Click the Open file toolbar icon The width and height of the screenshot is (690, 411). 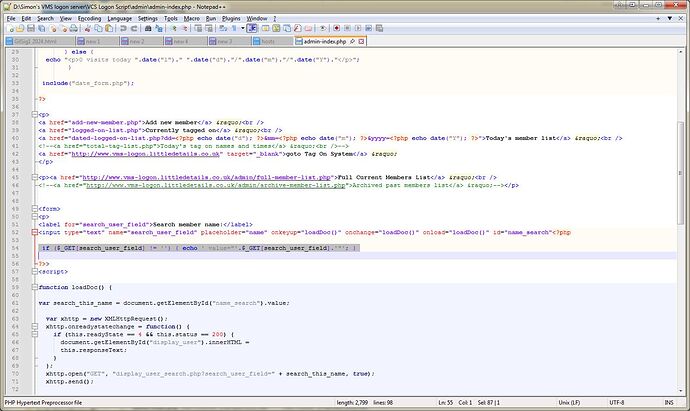20,28
